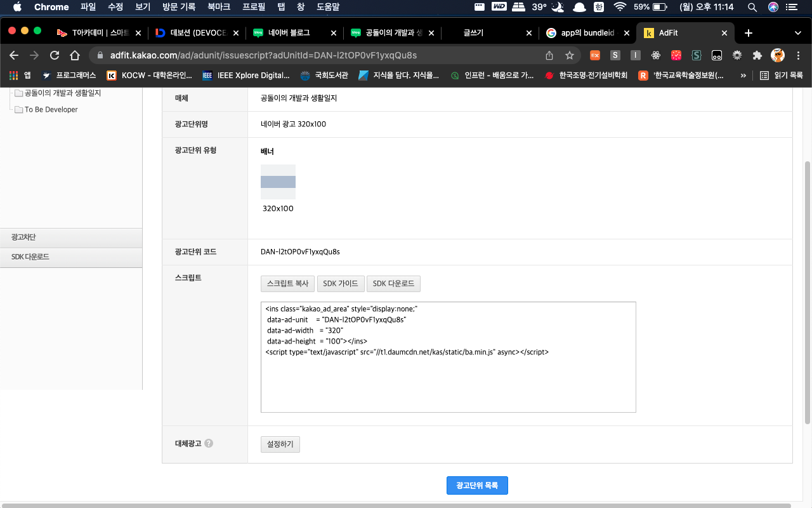Open Chrome profile avatar

(x=778, y=55)
